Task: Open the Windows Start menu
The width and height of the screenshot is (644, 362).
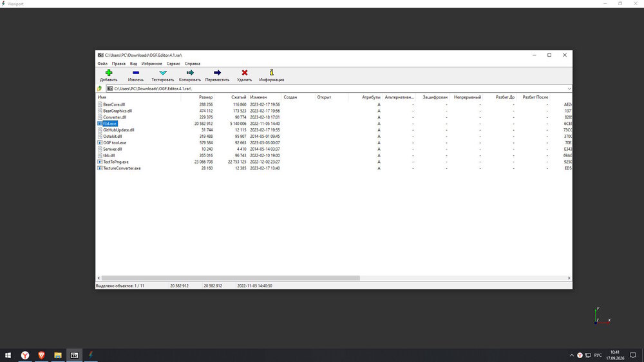Action: 8,355
